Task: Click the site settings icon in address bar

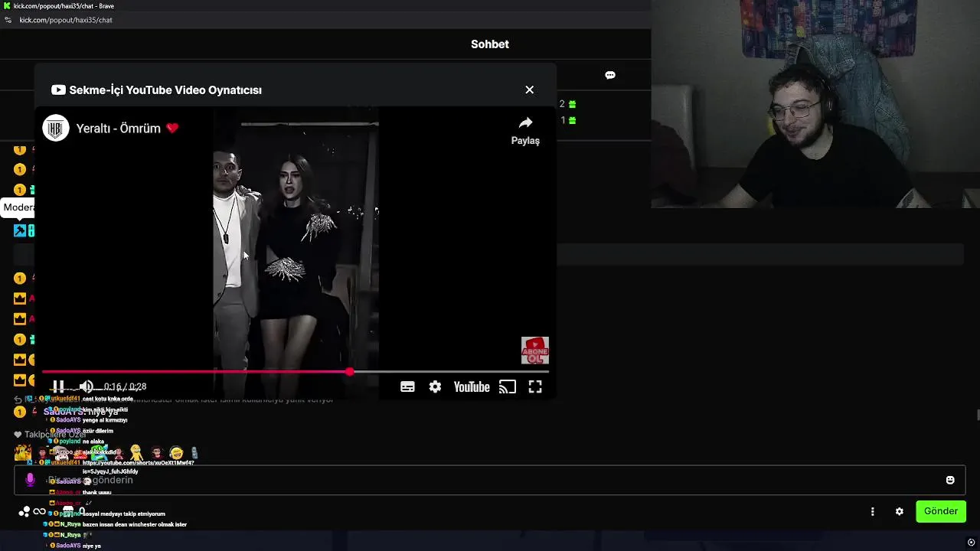Action: [8, 20]
